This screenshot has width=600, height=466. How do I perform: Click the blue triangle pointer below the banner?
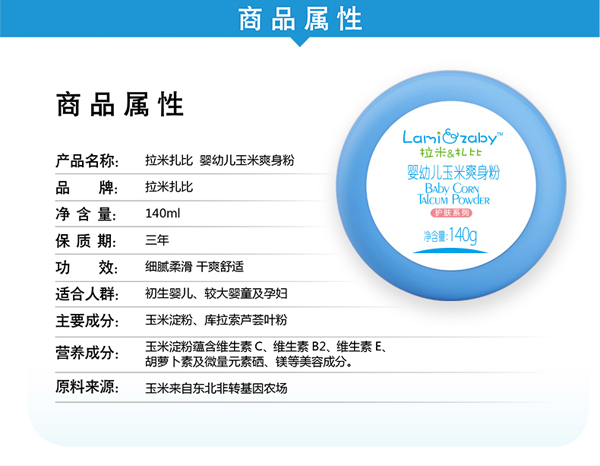[x=300, y=43]
